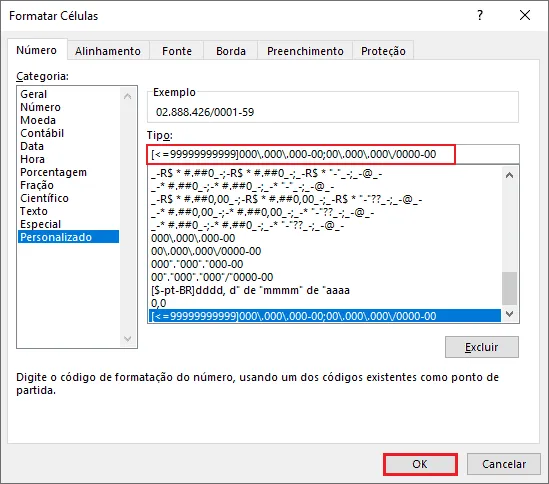This screenshot has height=484, width=549.
Task: Click the help question mark icon
Action: (x=480, y=15)
